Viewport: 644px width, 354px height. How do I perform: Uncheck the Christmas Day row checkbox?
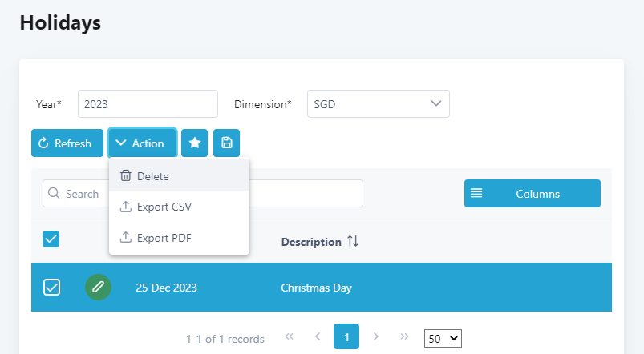tap(51, 288)
